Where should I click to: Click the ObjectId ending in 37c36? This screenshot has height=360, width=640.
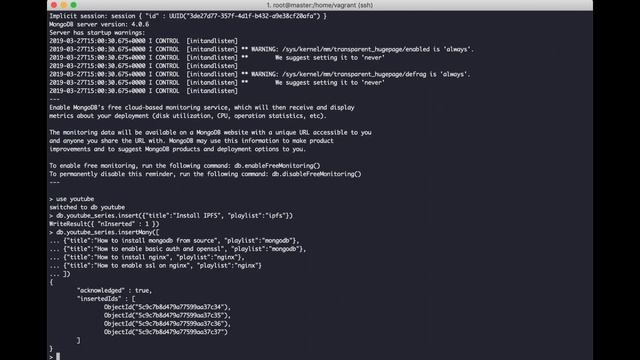[167, 324]
